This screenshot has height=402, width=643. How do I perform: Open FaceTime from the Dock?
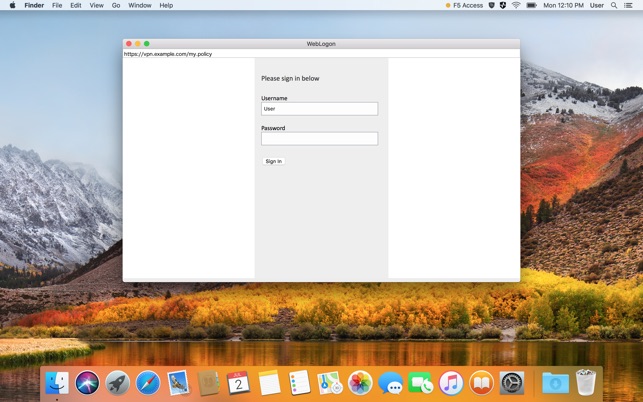click(421, 383)
